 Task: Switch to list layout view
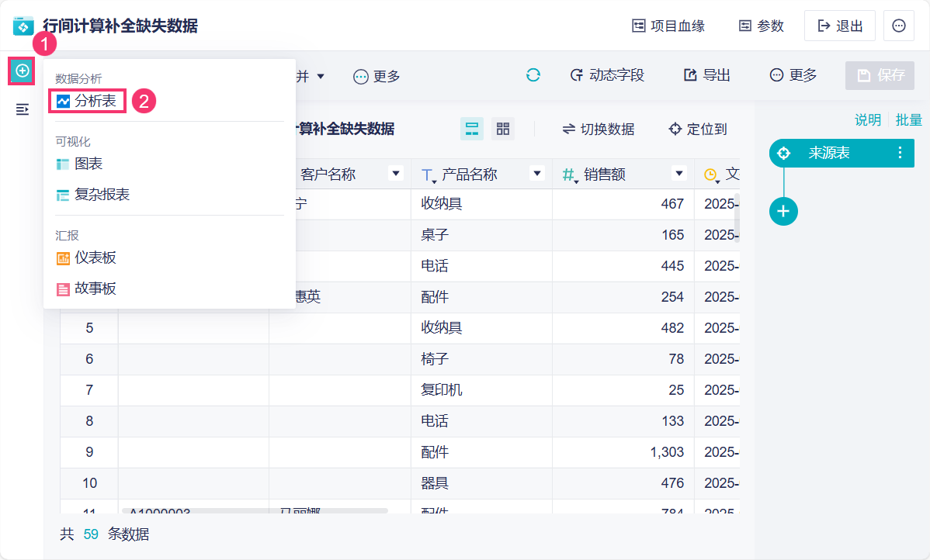pos(471,129)
